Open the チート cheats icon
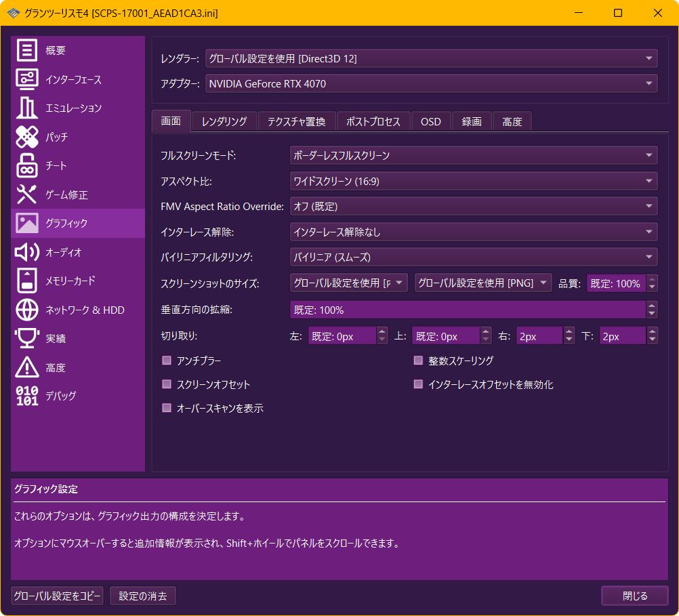Viewport: 679px width, 616px height. (27, 166)
